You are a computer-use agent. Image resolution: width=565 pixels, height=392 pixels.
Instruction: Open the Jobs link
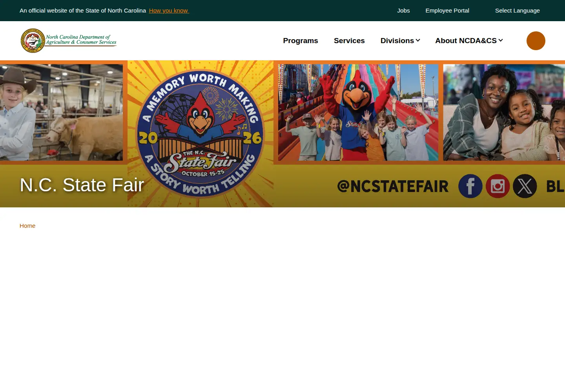click(403, 11)
